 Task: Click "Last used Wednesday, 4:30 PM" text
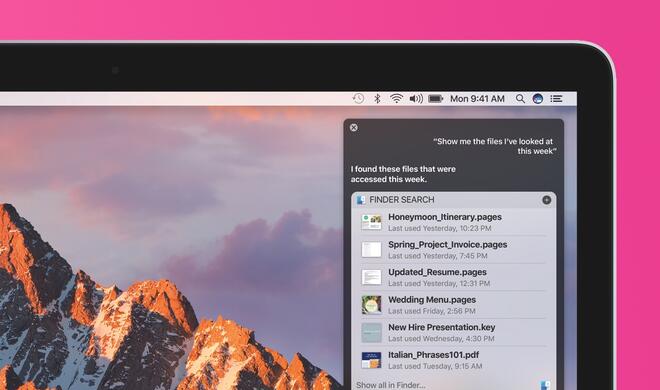click(441, 339)
